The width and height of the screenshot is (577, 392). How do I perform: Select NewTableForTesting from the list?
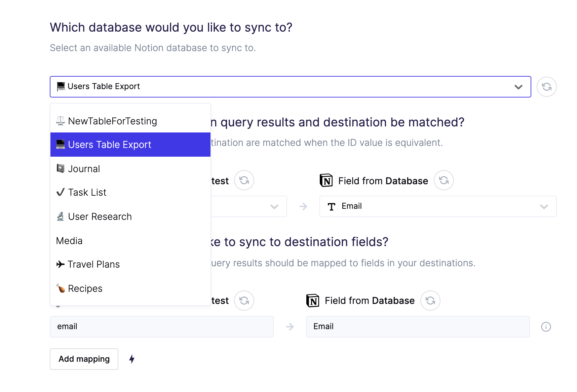coord(130,121)
